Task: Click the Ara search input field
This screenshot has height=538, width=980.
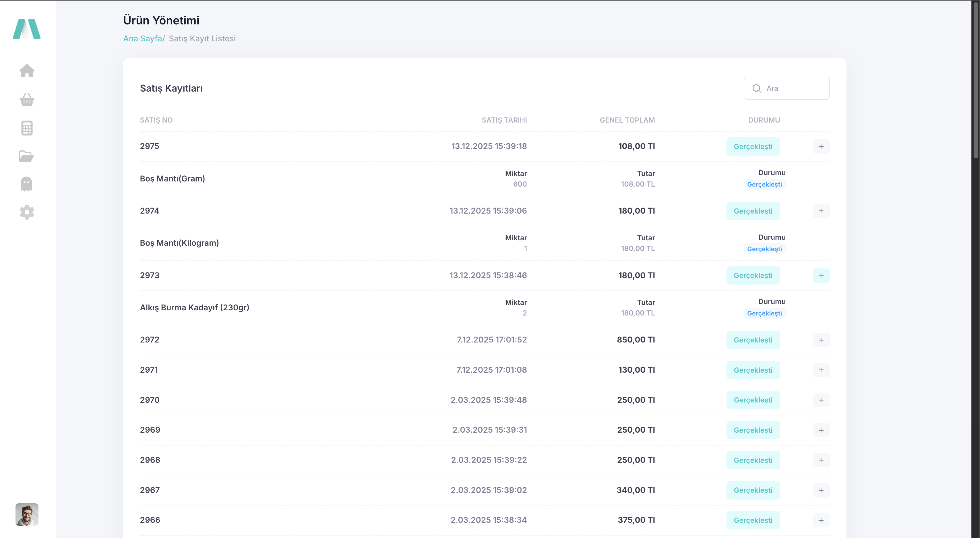Action: [x=786, y=88]
